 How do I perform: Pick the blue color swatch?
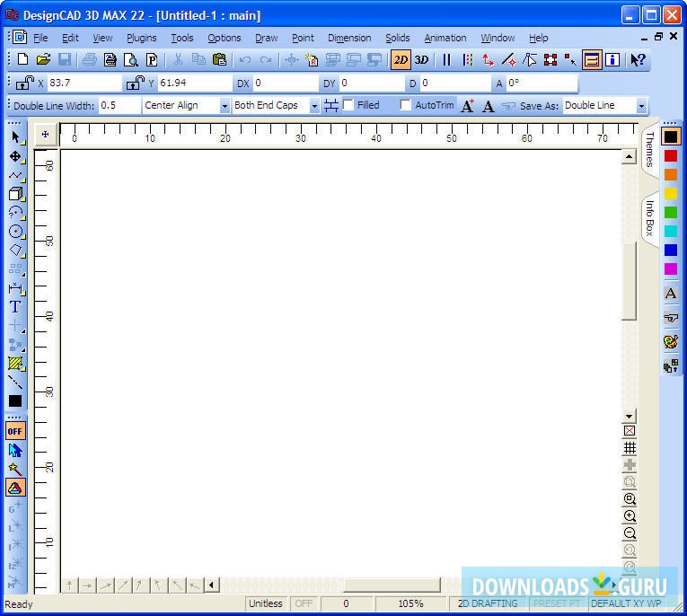point(671,250)
